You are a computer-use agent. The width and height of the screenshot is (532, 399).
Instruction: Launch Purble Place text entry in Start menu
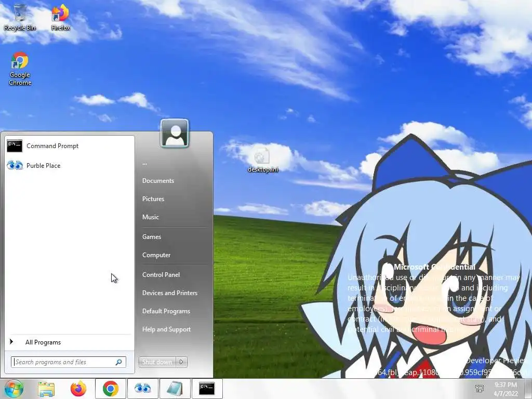(x=44, y=166)
